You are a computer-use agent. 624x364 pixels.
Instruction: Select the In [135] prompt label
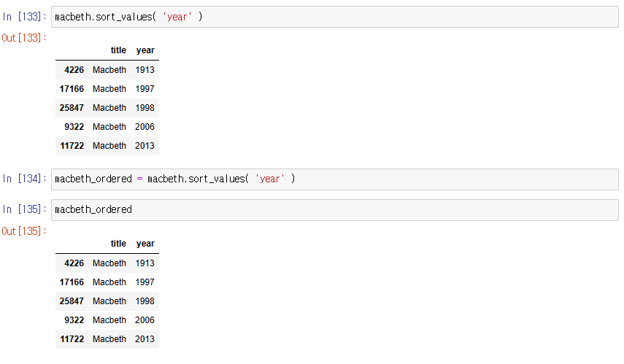click(24, 209)
